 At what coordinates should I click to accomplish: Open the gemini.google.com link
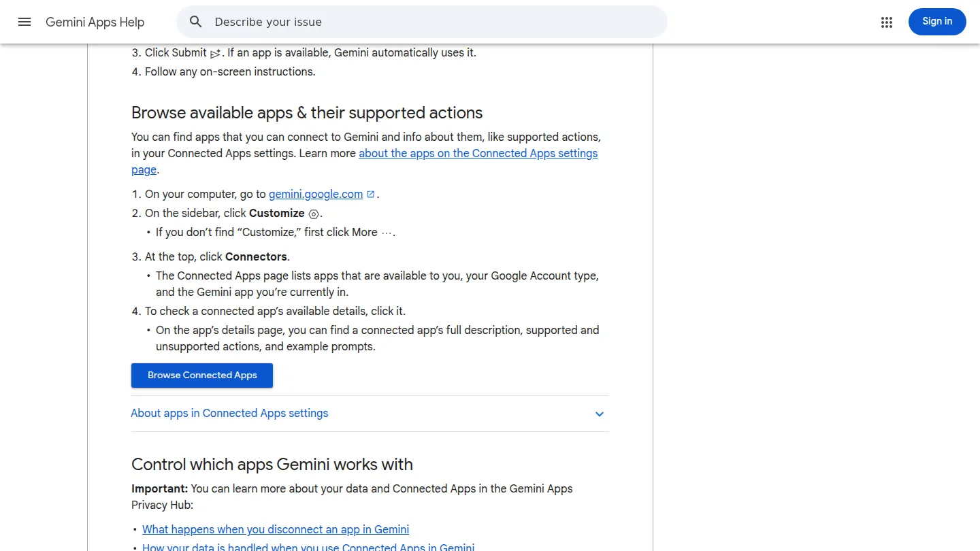coord(316,195)
